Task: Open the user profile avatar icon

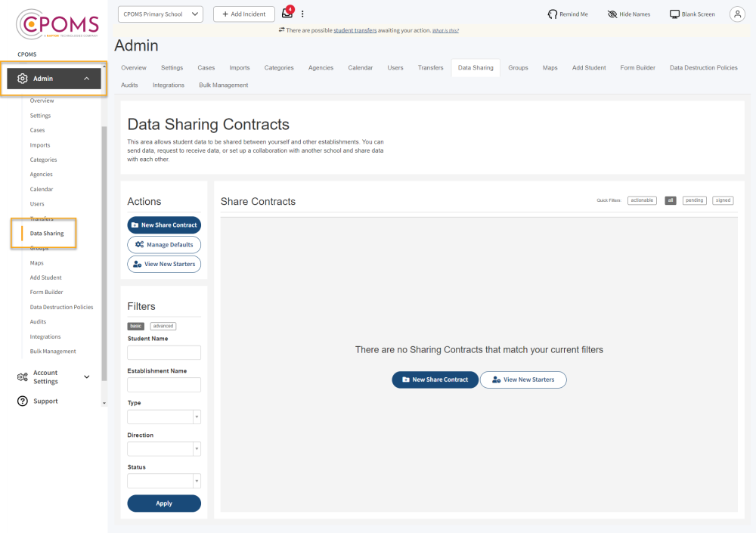Action: tap(737, 14)
